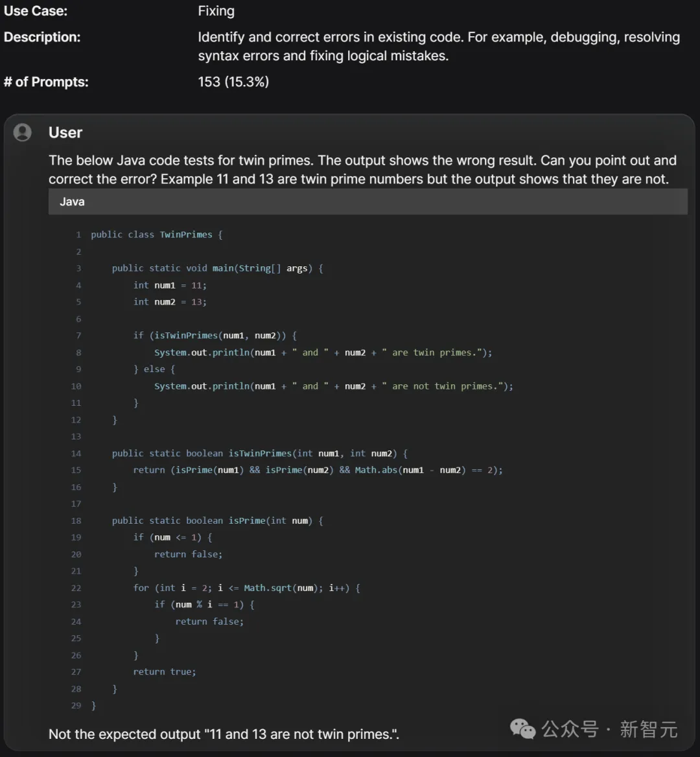Click the User name heading
The height and width of the screenshot is (757, 700).
tap(65, 133)
